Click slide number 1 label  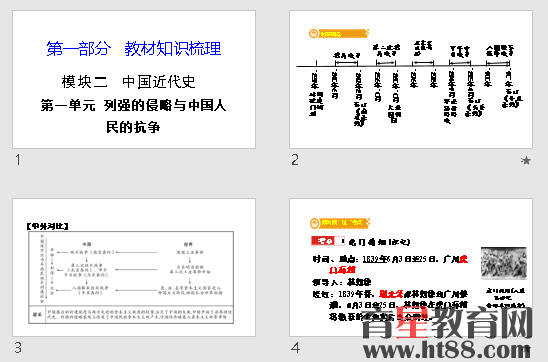[18, 160]
